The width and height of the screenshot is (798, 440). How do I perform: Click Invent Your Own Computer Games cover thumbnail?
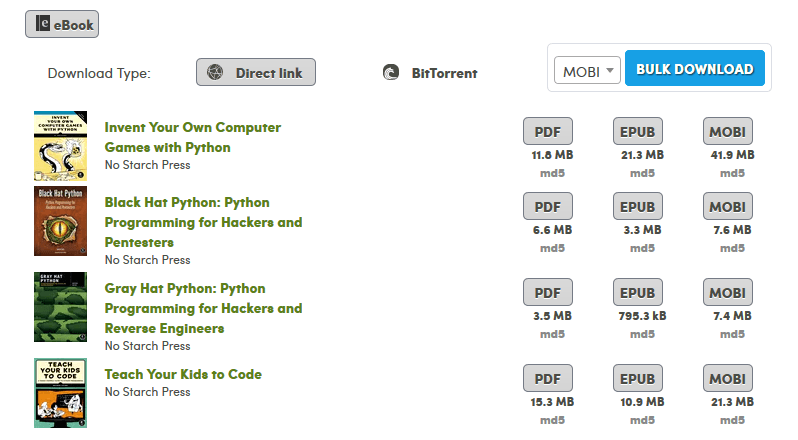click(61, 146)
